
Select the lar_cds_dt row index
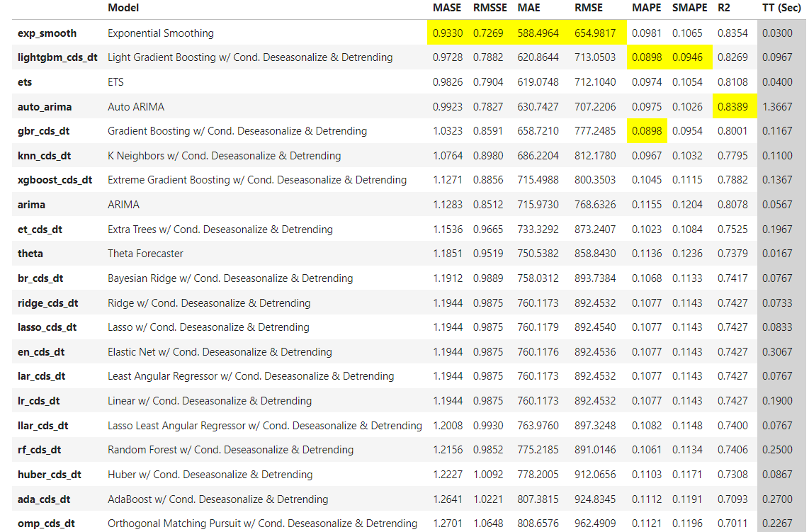[41, 376]
